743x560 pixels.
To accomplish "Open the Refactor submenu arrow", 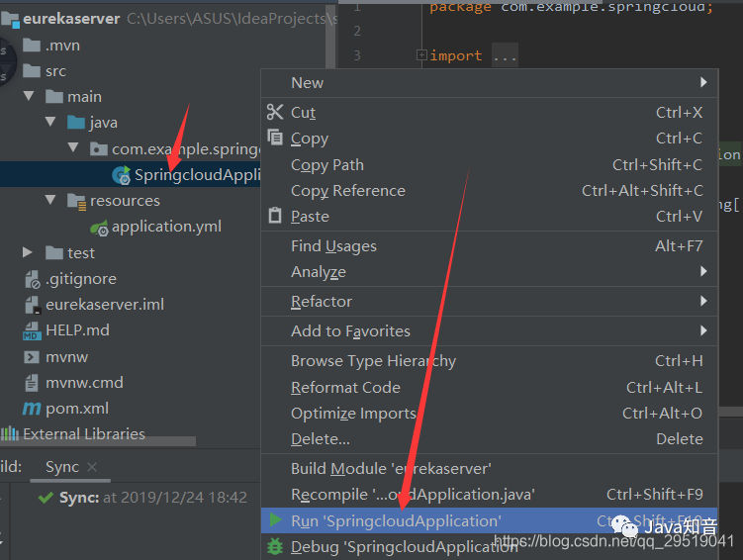I will click(703, 301).
